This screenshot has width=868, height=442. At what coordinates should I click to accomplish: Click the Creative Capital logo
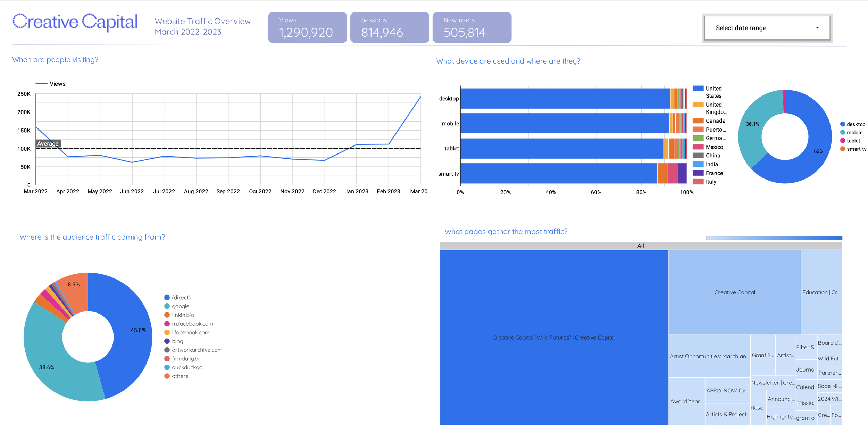tap(75, 22)
